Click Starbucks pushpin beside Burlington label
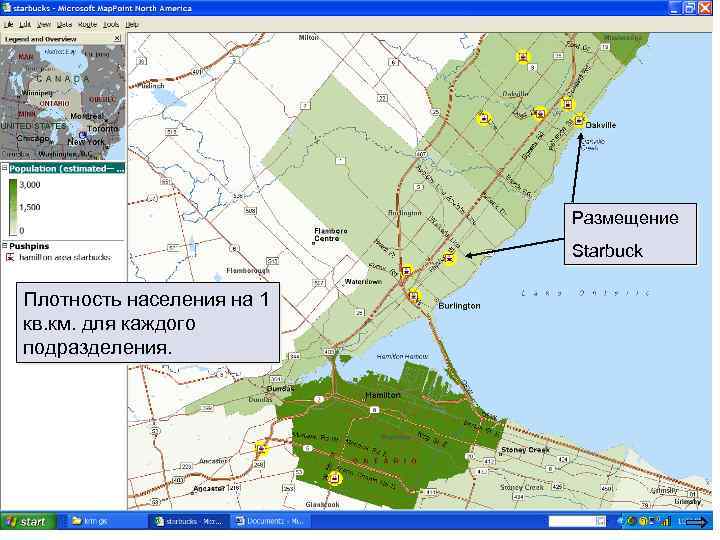720x540 pixels. 414,296
